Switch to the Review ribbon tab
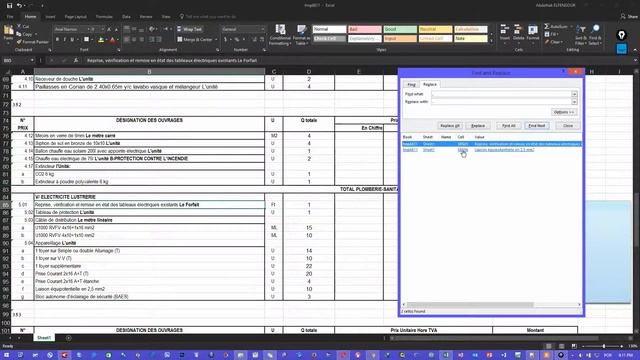Screen dimensions: 640x360 [x=146, y=17]
